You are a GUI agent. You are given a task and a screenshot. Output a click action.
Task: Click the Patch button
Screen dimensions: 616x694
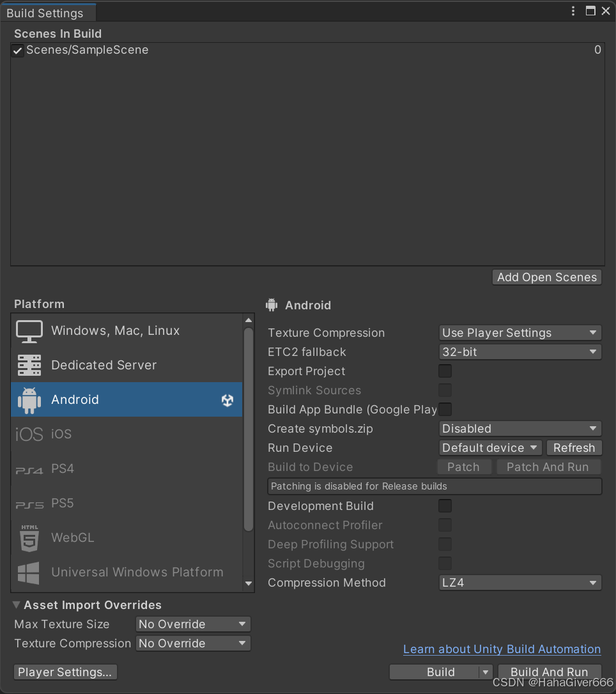[x=464, y=467]
